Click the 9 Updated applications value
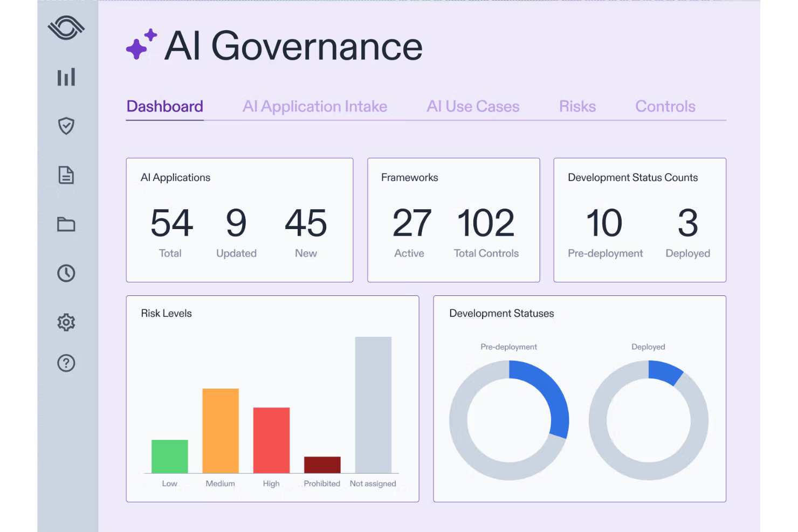Viewport: 798px width, 532px height. pyautogui.click(x=236, y=223)
